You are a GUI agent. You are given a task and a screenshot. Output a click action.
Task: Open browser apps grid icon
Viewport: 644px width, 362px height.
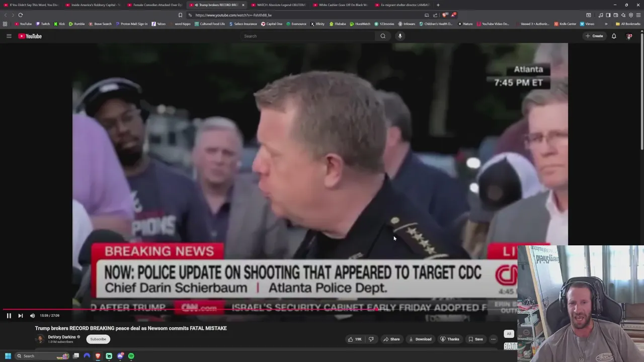click(5, 24)
